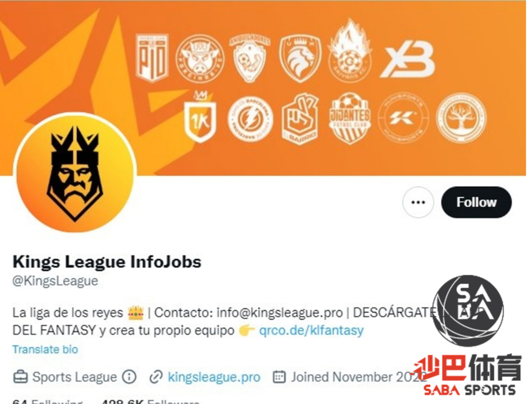Click the Translate bio link
The image size is (532, 404).
coord(45,349)
